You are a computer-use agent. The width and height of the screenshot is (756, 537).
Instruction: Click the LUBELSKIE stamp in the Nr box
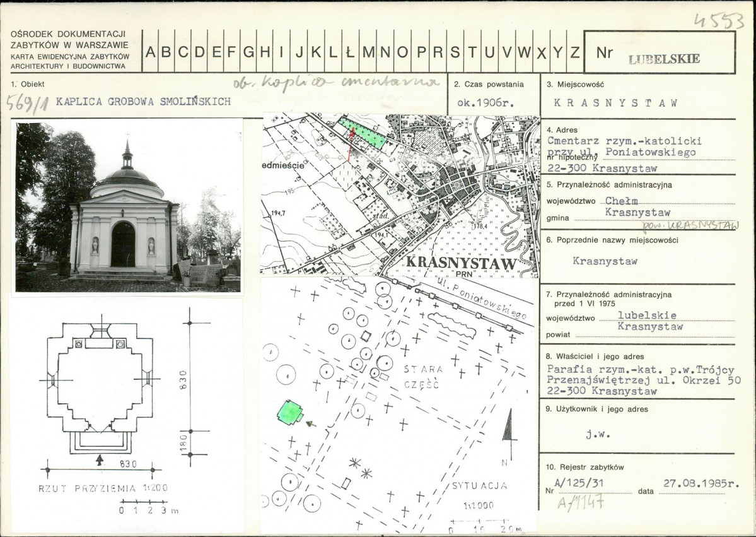665,59
